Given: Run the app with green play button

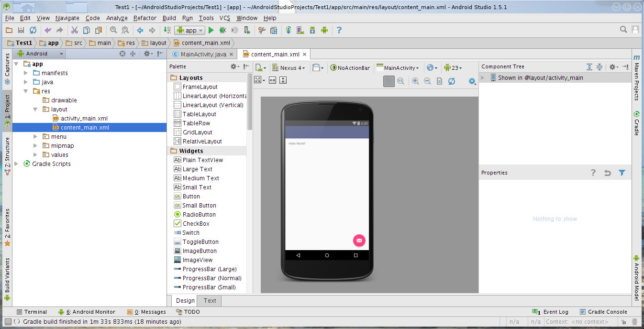Looking at the screenshot, I should point(211,30).
